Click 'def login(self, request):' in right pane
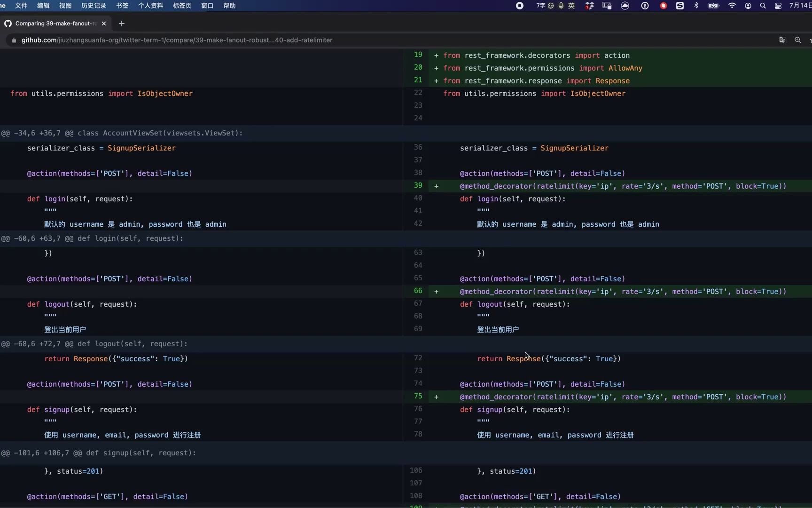Image resolution: width=812 pixels, height=508 pixels. pos(513,199)
